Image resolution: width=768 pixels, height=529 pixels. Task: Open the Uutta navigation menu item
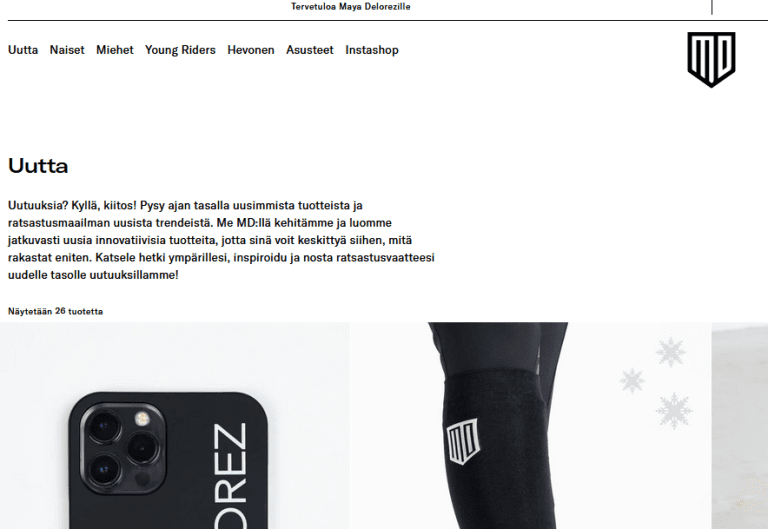[x=23, y=50]
